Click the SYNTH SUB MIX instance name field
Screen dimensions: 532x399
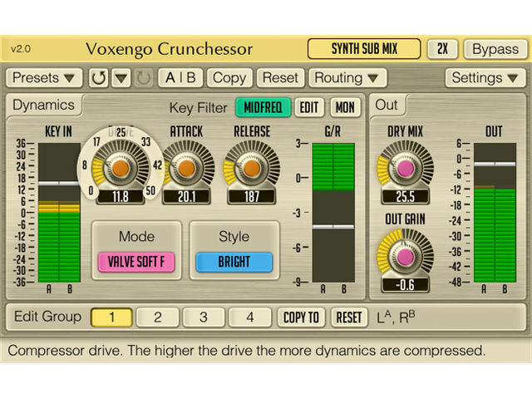tap(364, 49)
